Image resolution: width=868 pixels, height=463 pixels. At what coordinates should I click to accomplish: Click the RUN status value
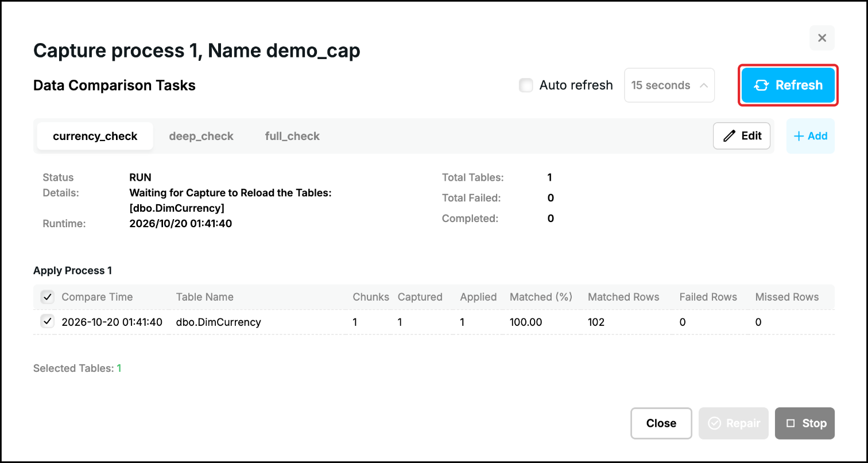[x=141, y=178]
